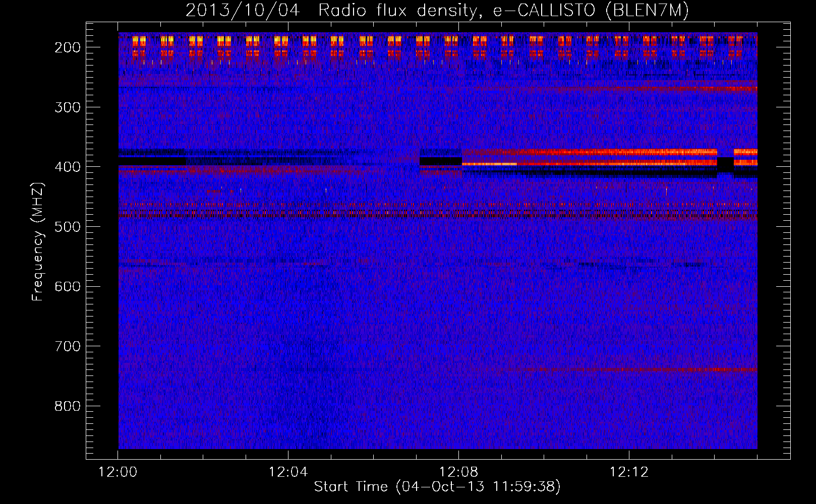Screen dimensions: 816x504
Task: Click the 'Frequency (MHZ)' axis label
Action: [37, 241]
